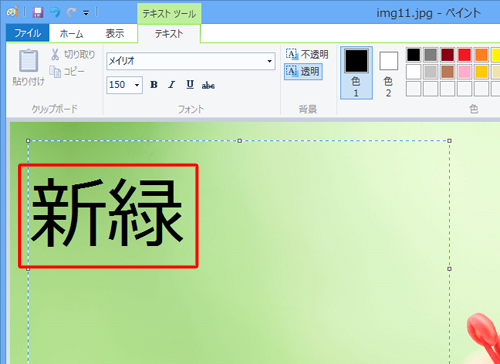Pick the gold palette swatch
The height and width of the screenshot is (364, 500).
pos(481,72)
